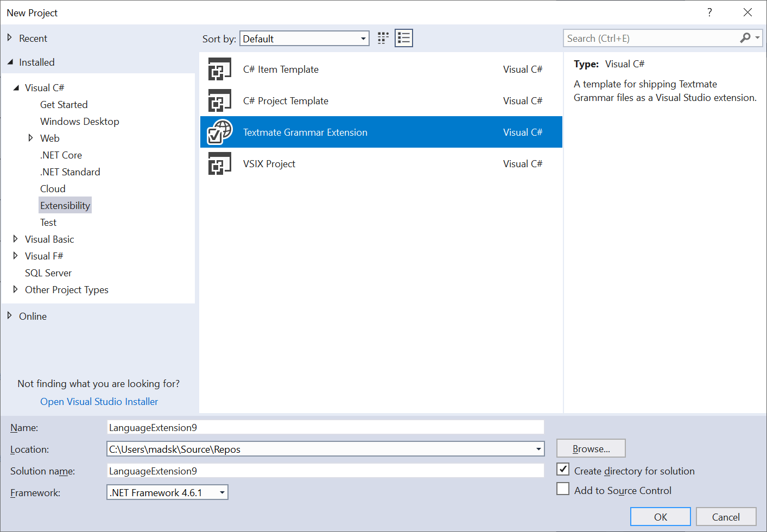Viewport: 767px width, 532px height.
Task: Open the Framework version dropdown
Action: [222, 492]
